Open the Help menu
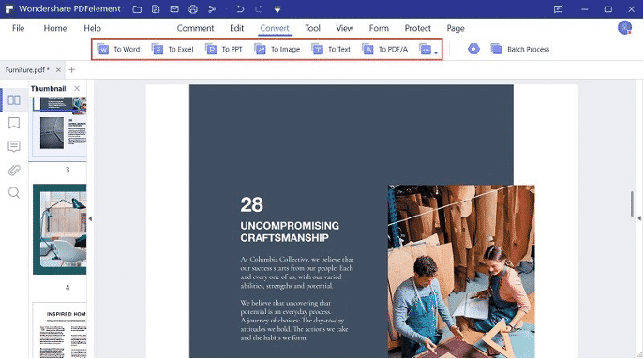The height and width of the screenshot is (359, 644). click(93, 28)
